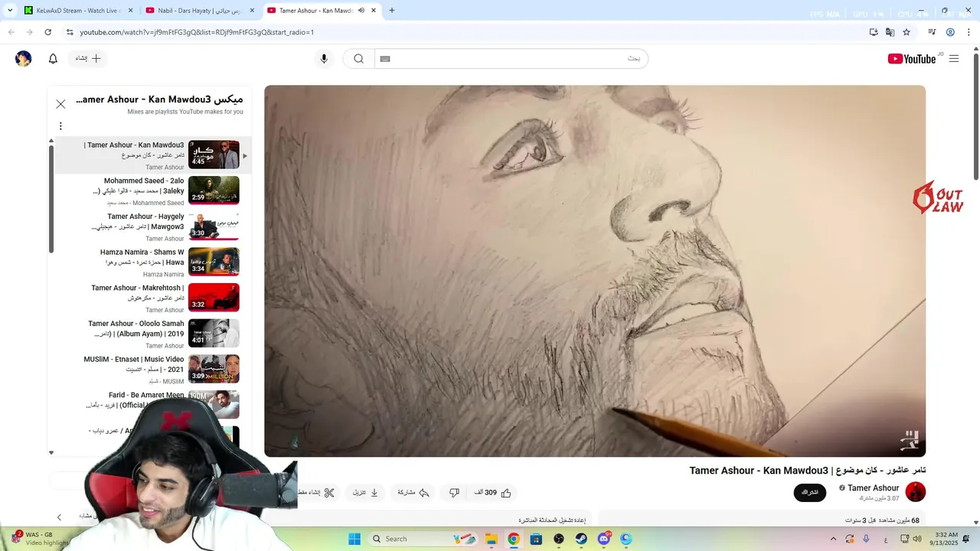Close the Nabil - Dars Hayaty tab
Viewport: 980px width, 551px height.
(x=252, y=11)
